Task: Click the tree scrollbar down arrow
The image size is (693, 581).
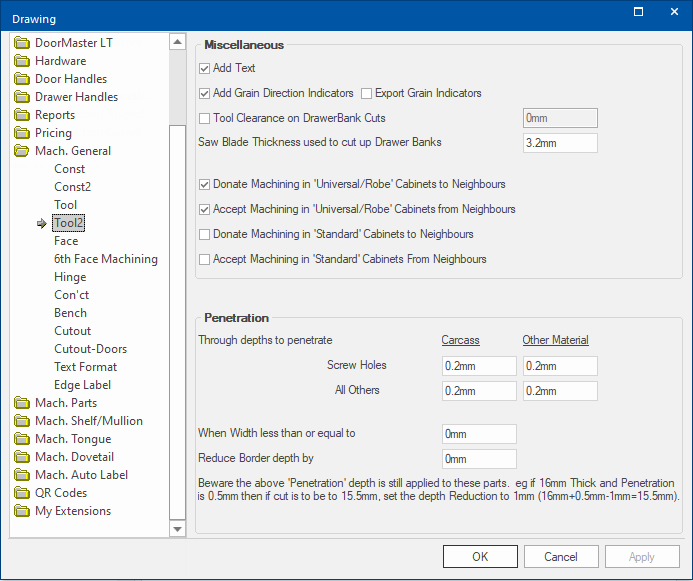Action: 178,528
